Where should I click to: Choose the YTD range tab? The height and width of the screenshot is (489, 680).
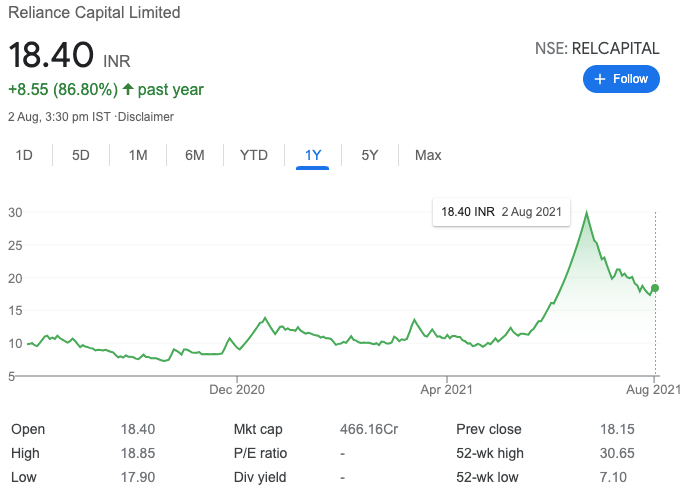pos(254,155)
